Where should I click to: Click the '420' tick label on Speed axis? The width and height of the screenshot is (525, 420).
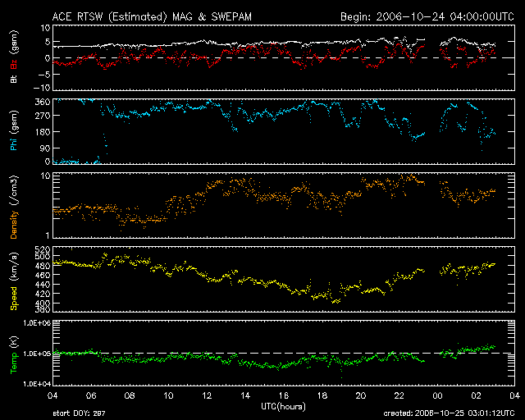point(43,294)
